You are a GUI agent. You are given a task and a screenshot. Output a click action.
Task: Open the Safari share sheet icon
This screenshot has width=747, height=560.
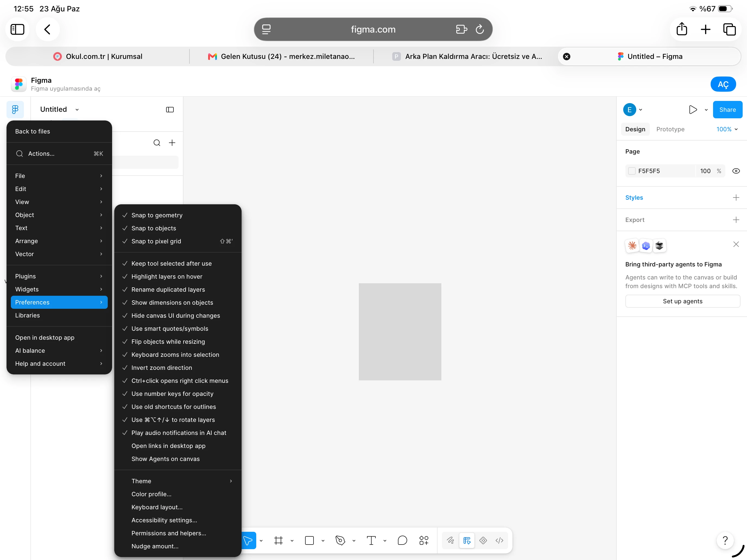point(682,29)
